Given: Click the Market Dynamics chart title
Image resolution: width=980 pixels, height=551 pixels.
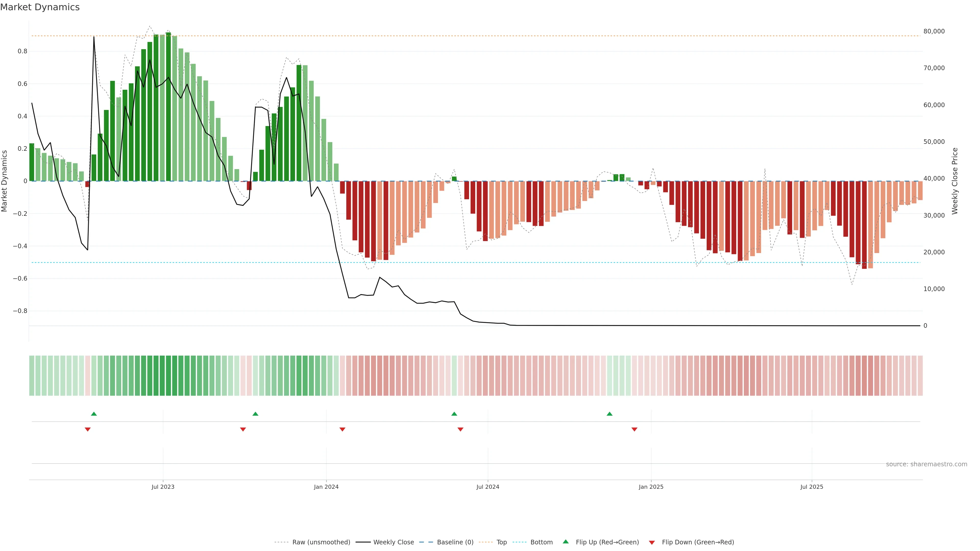Looking at the screenshot, I should click(x=40, y=7).
